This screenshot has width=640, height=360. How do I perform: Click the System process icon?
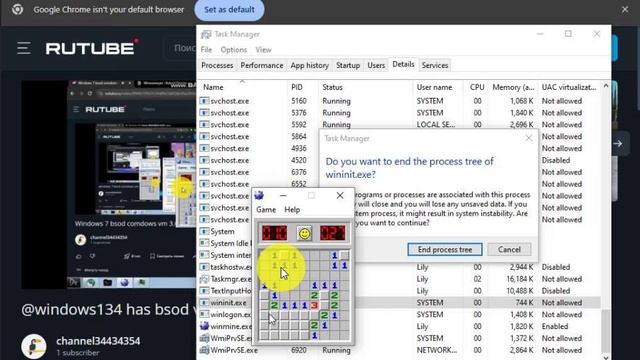pyautogui.click(x=204, y=231)
